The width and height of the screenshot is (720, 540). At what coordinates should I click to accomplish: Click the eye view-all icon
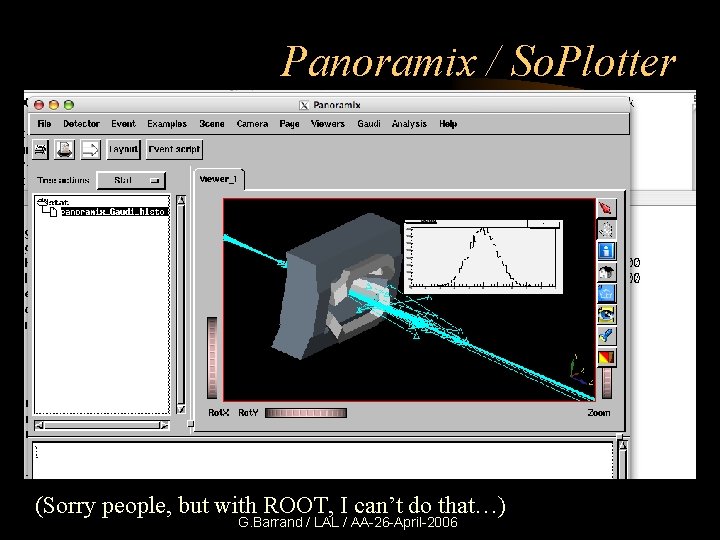(606, 315)
